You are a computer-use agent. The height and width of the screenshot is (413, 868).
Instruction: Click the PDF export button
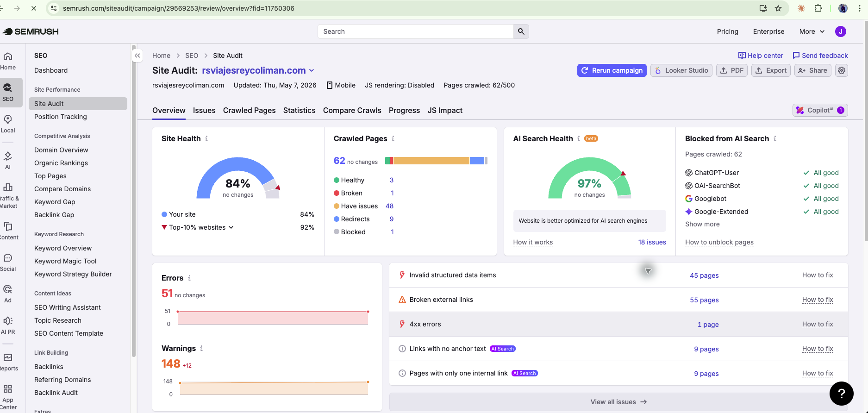(732, 70)
